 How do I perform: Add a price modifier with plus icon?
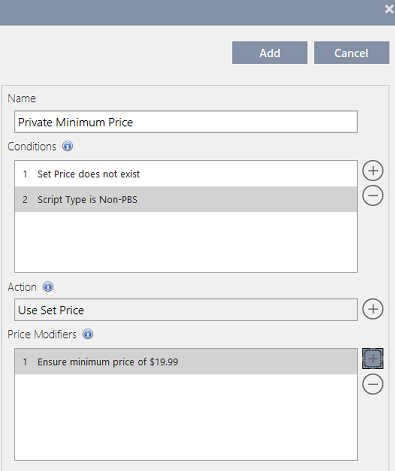[x=373, y=359]
